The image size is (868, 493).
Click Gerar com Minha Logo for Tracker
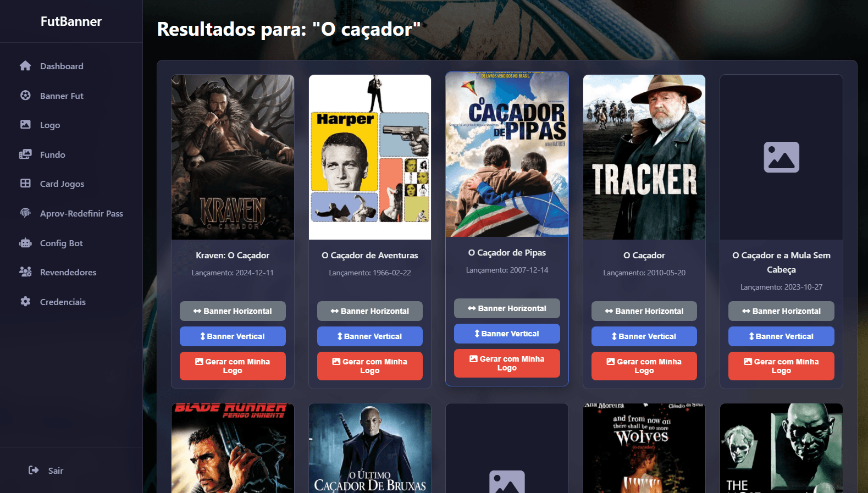644,366
